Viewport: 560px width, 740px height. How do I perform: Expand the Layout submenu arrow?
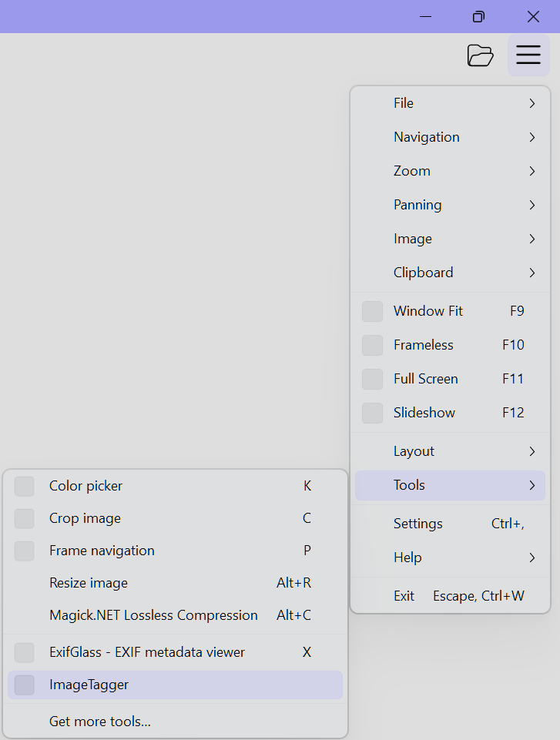531,451
